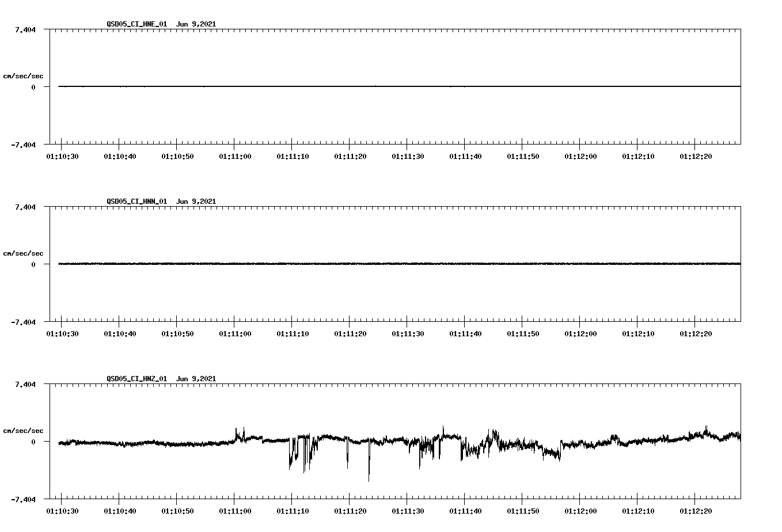Click the cm/sec/sec unit label of HNZ plot
The image size is (782, 532).
(23, 431)
